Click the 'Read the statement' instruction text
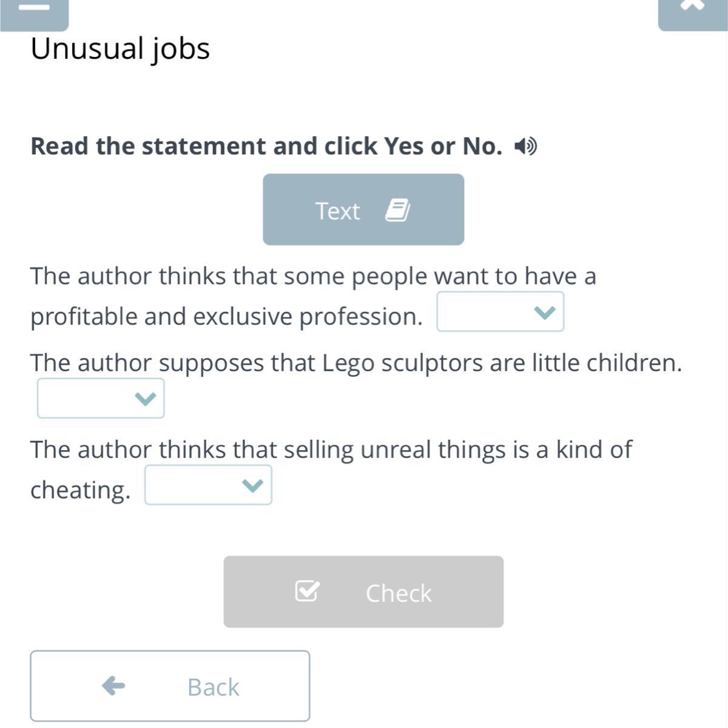This screenshot has width=728, height=728. click(266, 146)
